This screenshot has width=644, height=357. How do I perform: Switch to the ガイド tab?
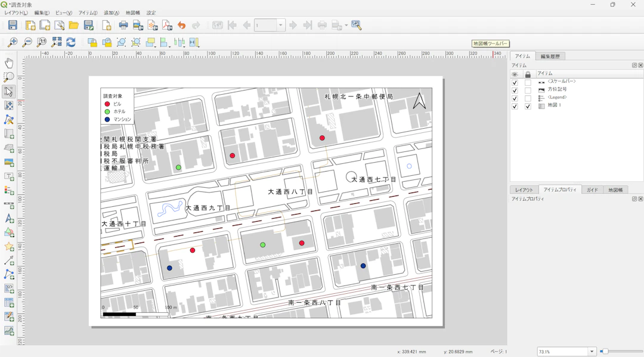click(x=592, y=190)
